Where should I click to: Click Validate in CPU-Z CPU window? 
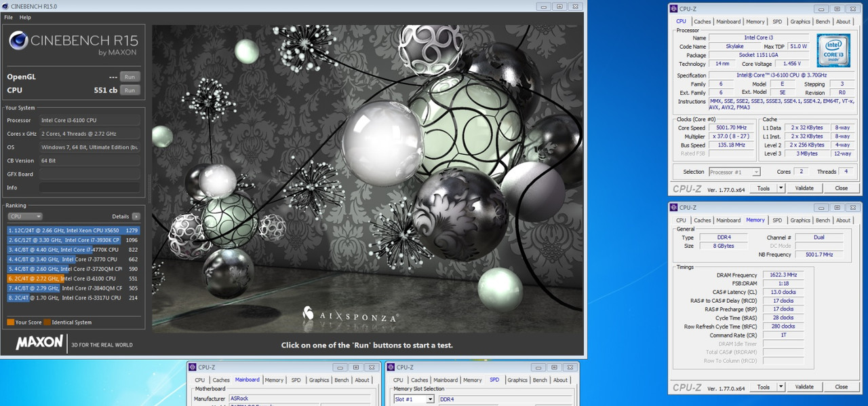[804, 188]
